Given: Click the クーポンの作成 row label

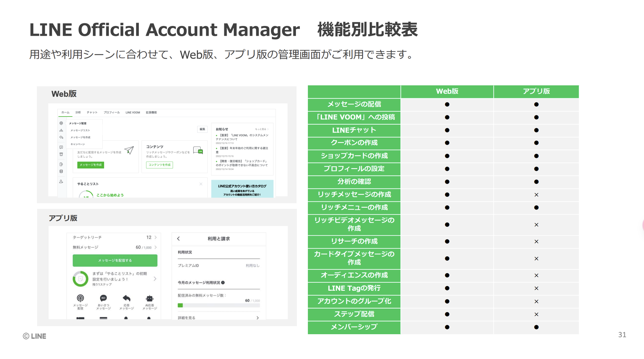Looking at the screenshot, I should click(354, 143).
